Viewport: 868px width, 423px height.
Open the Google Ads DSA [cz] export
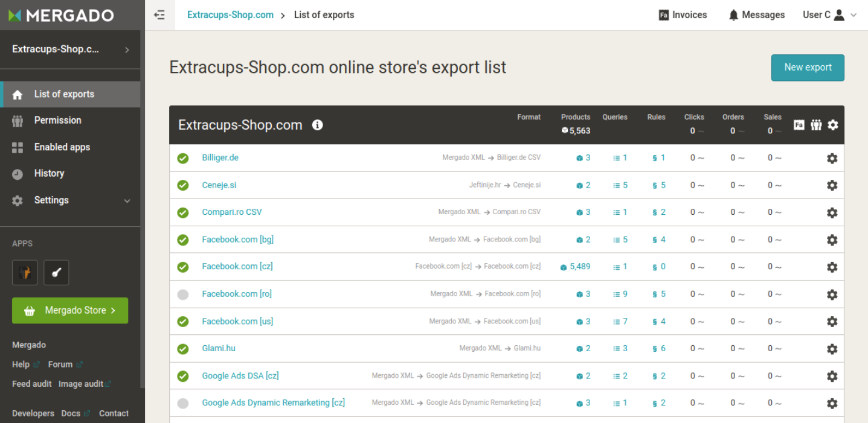[240, 376]
